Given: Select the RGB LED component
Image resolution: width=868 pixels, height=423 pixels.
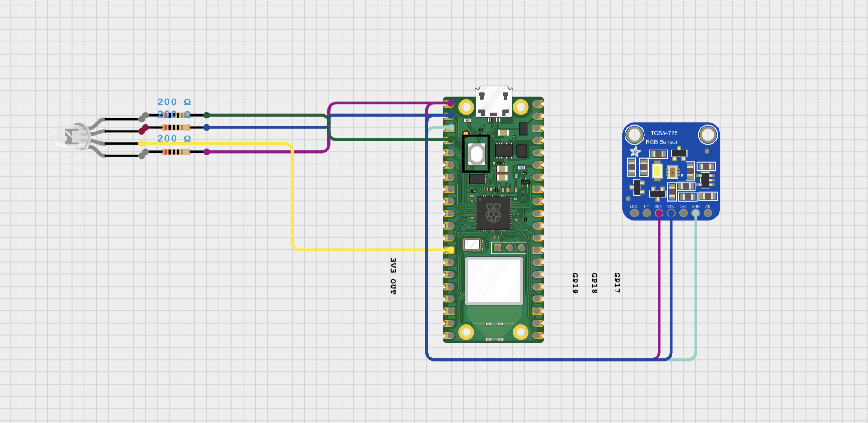Looking at the screenshot, I should click(x=71, y=136).
